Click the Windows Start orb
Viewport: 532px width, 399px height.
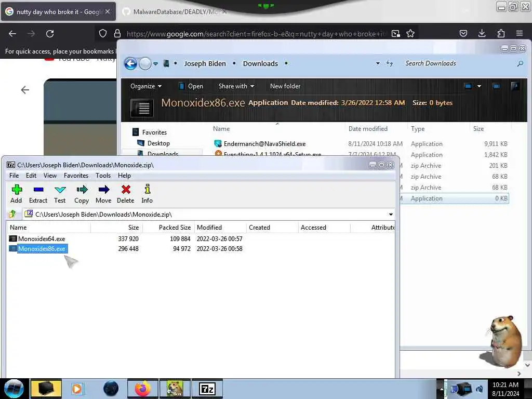[x=14, y=389]
